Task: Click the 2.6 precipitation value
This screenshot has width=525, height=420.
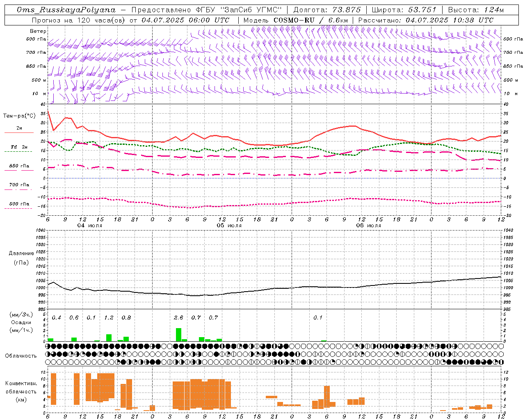Action: 178,318
